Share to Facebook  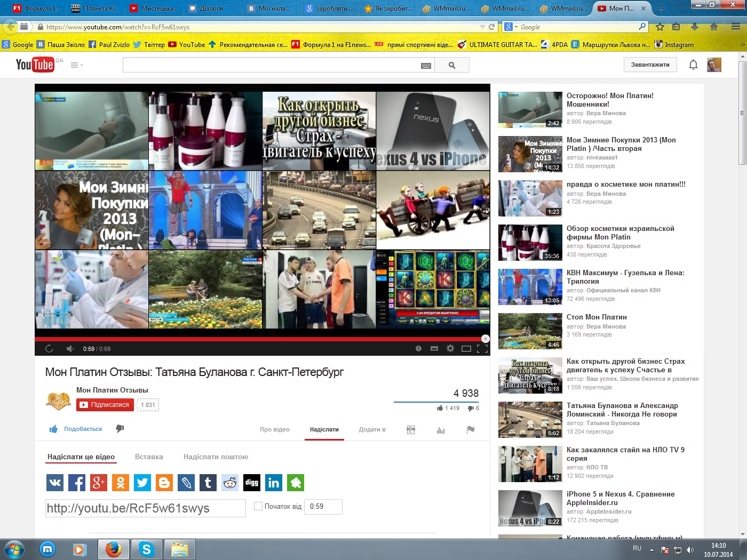77,483
